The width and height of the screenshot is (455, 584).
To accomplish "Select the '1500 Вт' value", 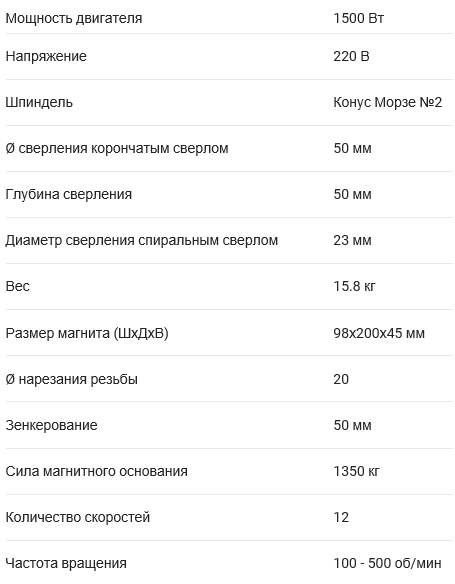I will 358,18.
